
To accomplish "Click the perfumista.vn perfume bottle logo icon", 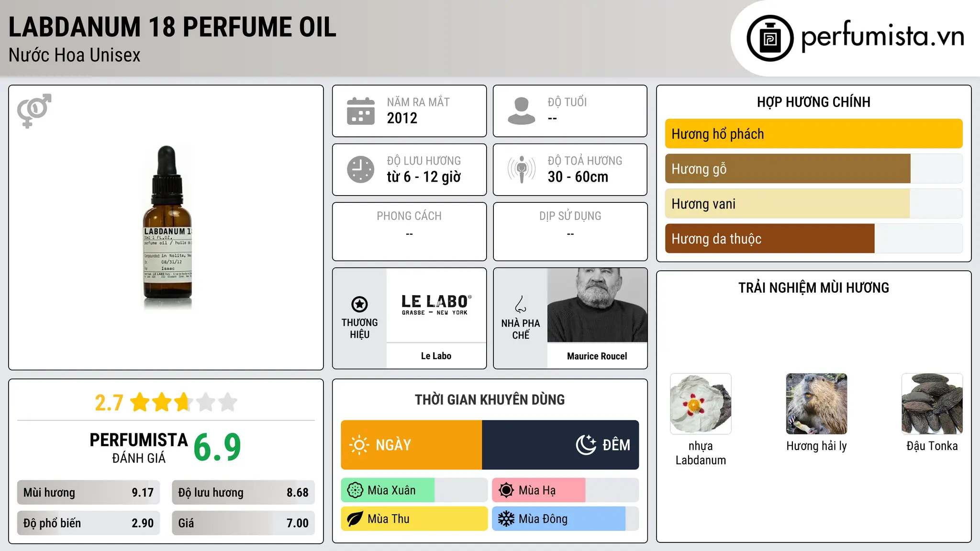I will click(770, 38).
